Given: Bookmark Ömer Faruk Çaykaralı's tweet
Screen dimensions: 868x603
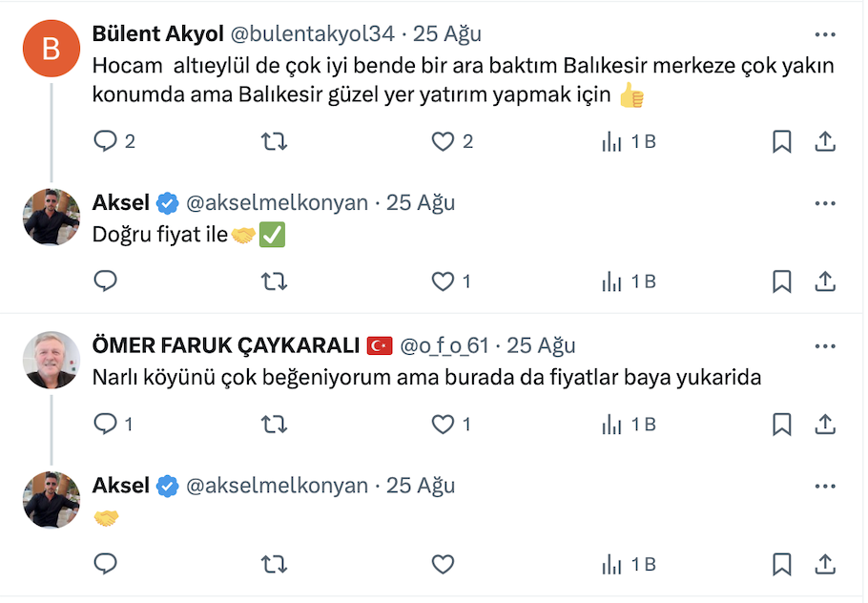Looking at the screenshot, I should tap(781, 425).
